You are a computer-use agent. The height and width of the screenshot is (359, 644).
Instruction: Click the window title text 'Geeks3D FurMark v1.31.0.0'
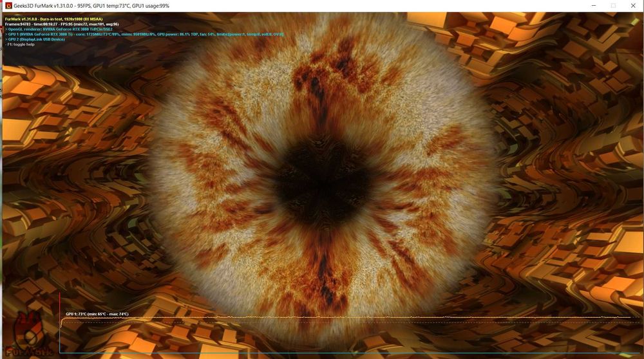44,6
